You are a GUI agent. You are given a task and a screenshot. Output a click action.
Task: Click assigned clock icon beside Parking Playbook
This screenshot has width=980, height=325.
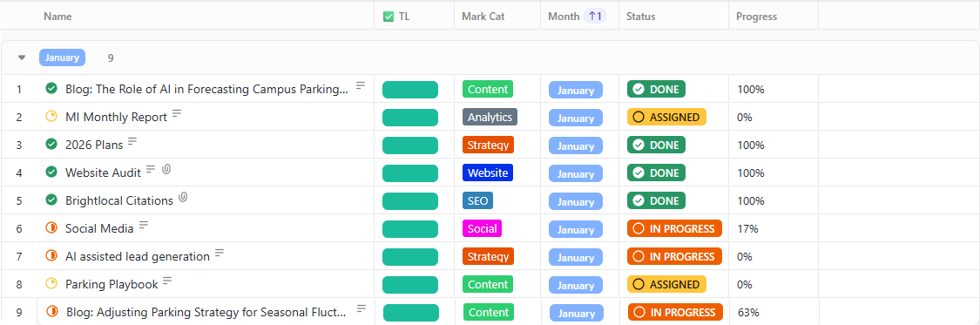[52, 284]
